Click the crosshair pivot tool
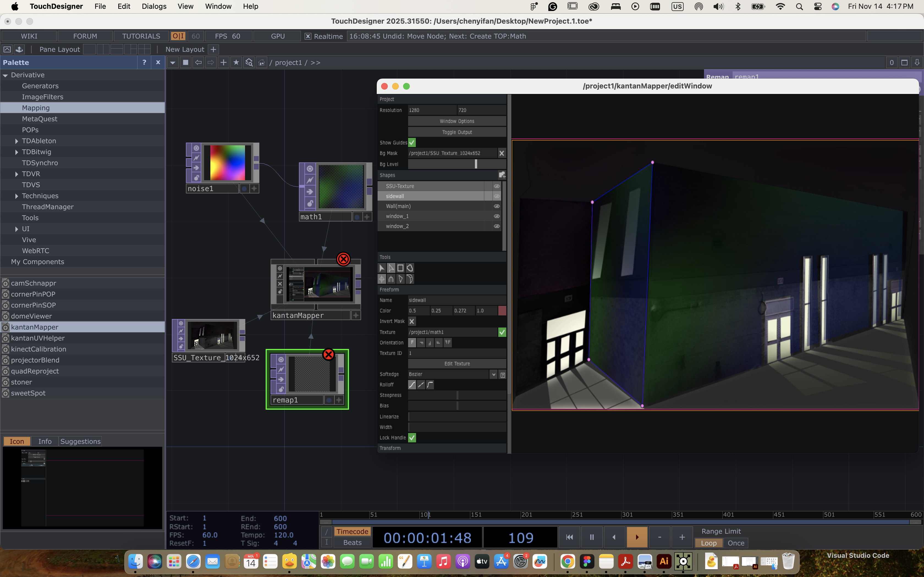The width and height of the screenshot is (924, 577). (x=381, y=279)
